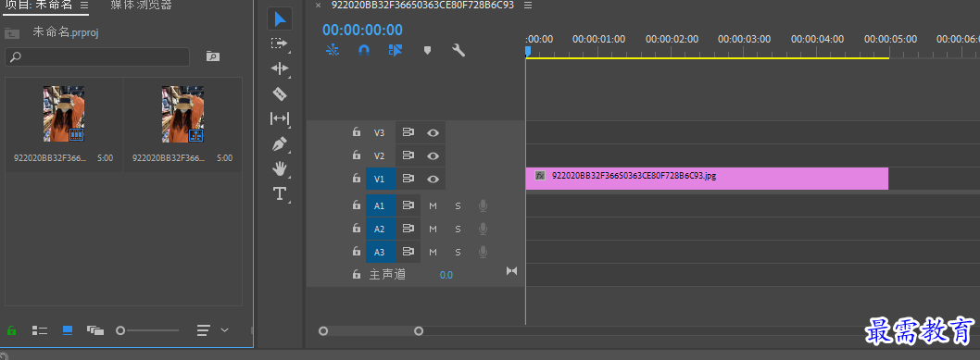Select the Slip tool
The height and width of the screenshot is (360, 980).
280,118
